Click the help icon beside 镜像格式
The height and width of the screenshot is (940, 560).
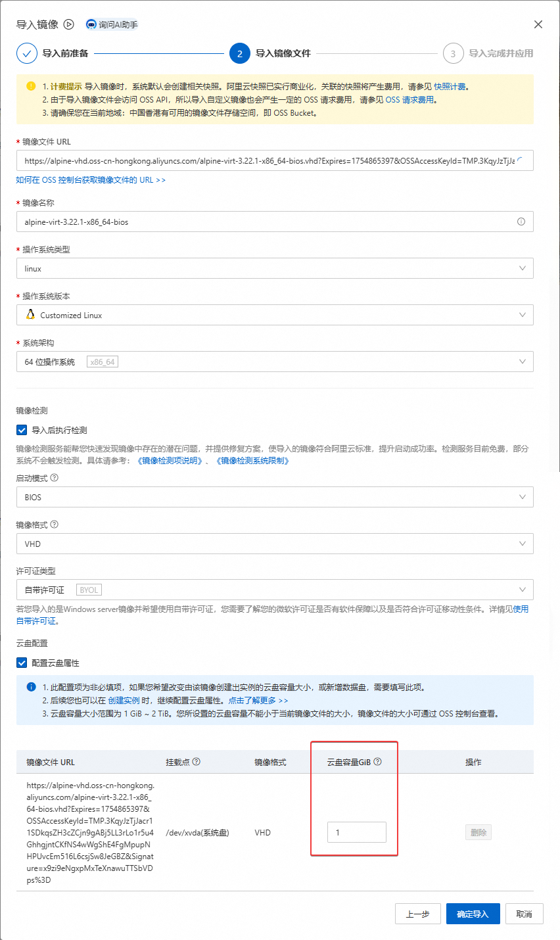tap(54, 525)
